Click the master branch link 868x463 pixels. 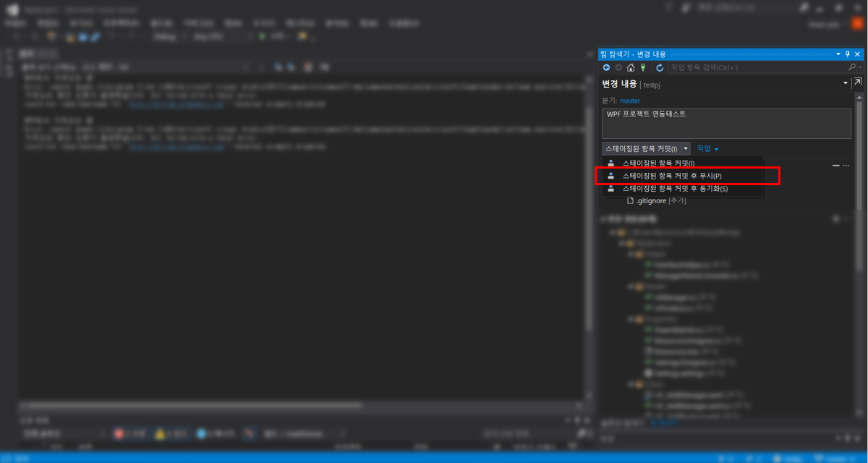pos(630,101)
